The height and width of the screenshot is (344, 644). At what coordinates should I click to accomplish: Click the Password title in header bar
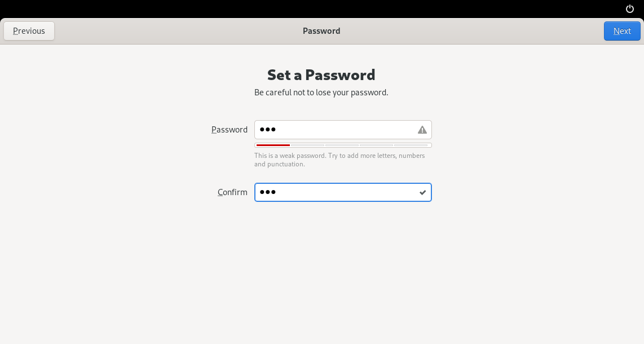click(x=321, y=31)
